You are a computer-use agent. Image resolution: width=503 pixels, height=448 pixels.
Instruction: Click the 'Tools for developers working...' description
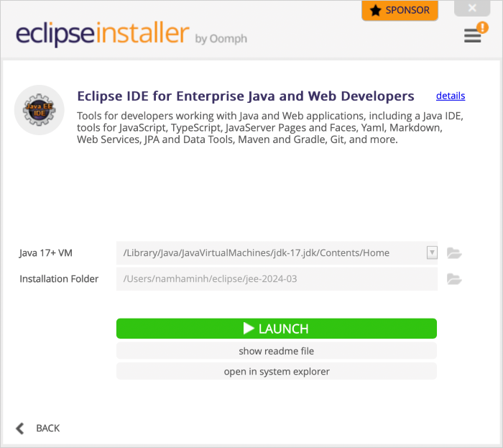(270, 127)
